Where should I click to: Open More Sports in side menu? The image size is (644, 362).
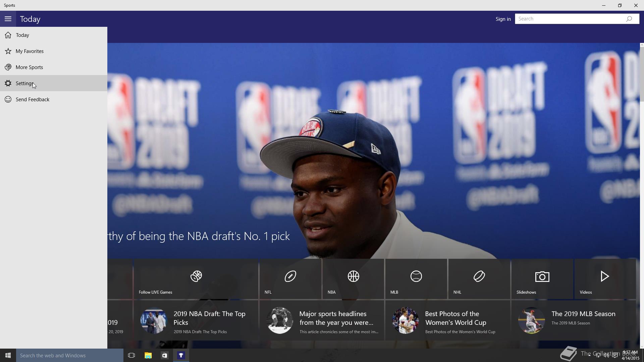pos(54,67)
